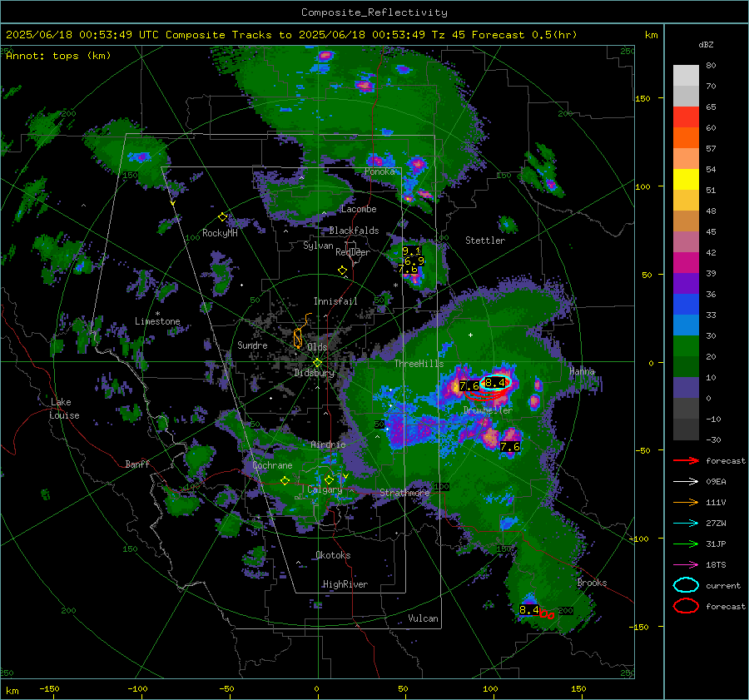This screenshot has height=700, width=749.
Task: Click the Drumheller city label
Action: click(488, 410)
